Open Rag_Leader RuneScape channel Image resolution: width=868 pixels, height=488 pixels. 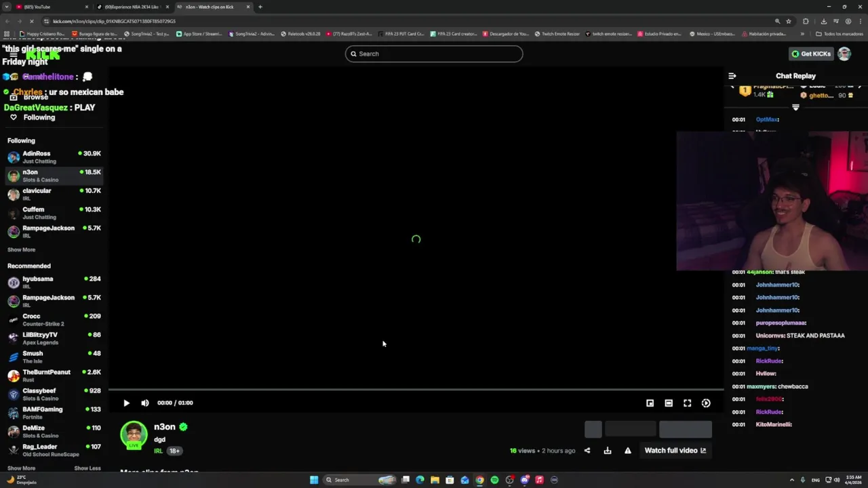(x=54, y=450)
